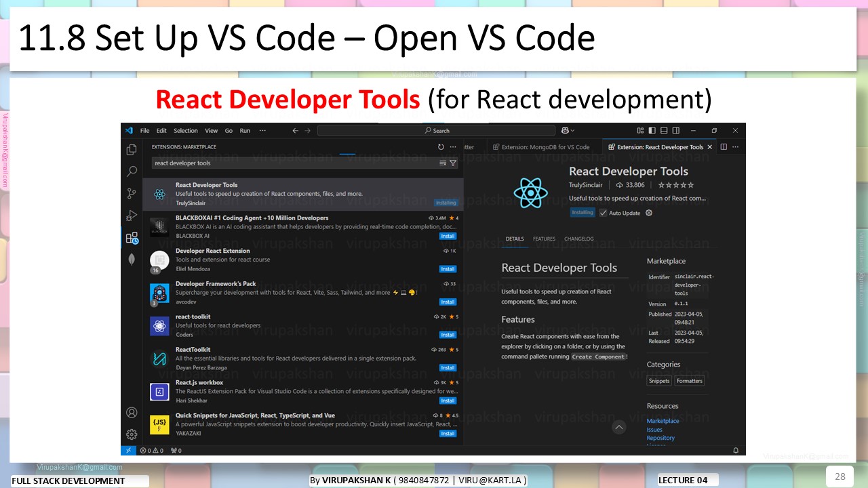Select the Snippets category tag
Image resolution: width=868 pixels, height=488 pixels.
point(659,381)
